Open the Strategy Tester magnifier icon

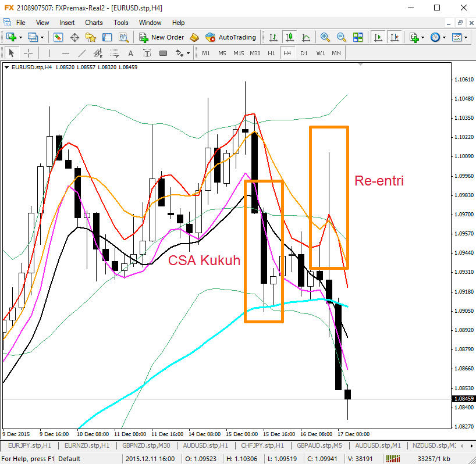[123, 37]
